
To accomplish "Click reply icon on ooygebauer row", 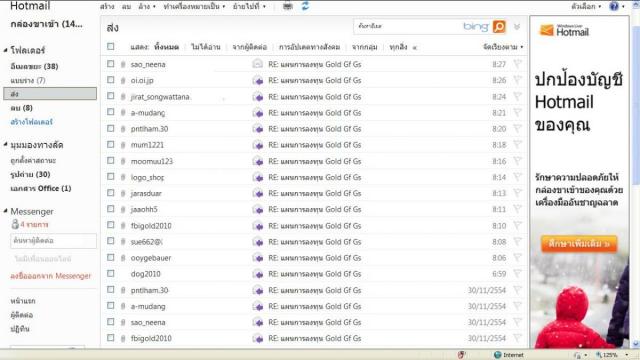I will 258,258.
